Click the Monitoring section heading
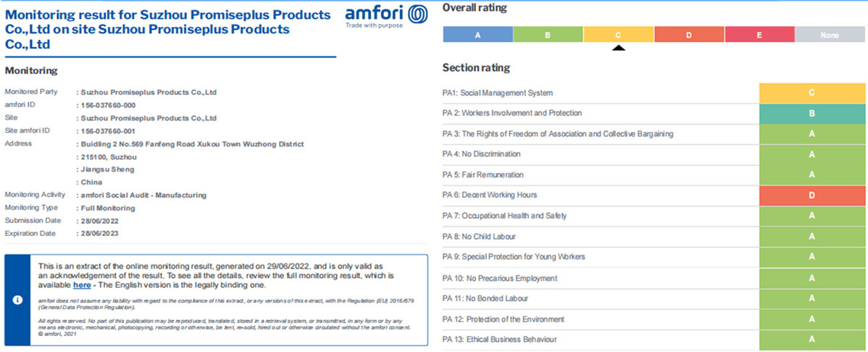The width and height of the screenshot is (868, 352). tap(31, 71)
